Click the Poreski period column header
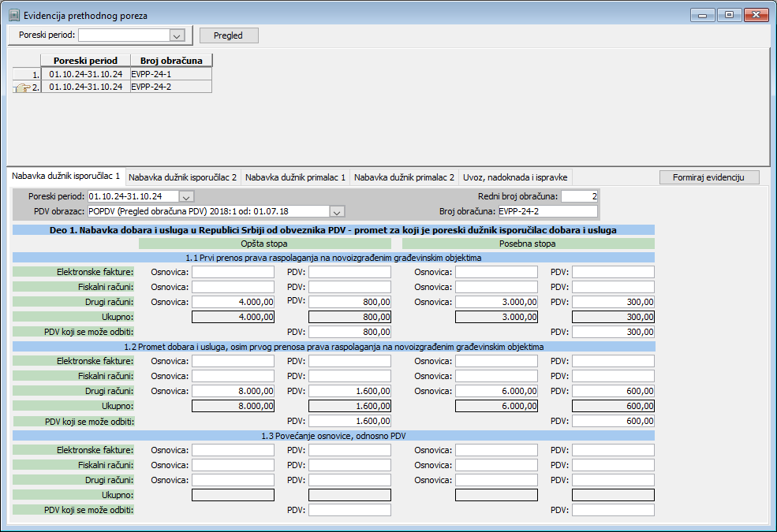This screenshot has height=532, width=777. [x=85, y=61]
